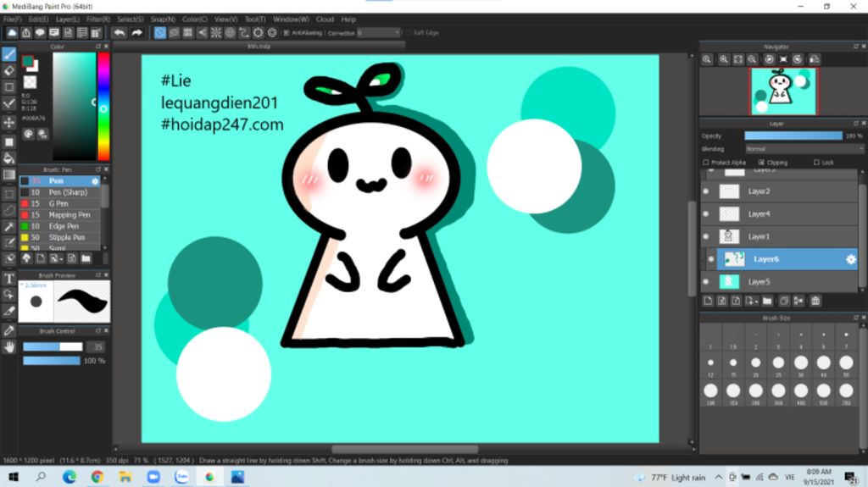The width and height of the screenshot is (868, 487).
Task: Select the Edge Pen brush
Action: [x=60, y=226]
